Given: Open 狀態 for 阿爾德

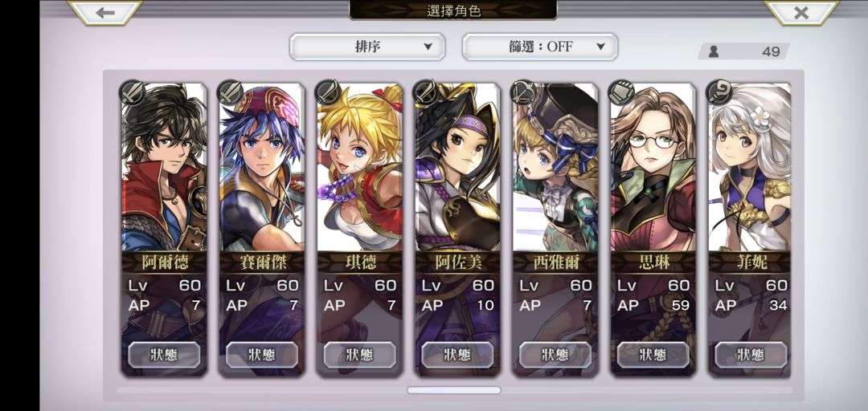Looking at the screenshot, I should (164, 355).
